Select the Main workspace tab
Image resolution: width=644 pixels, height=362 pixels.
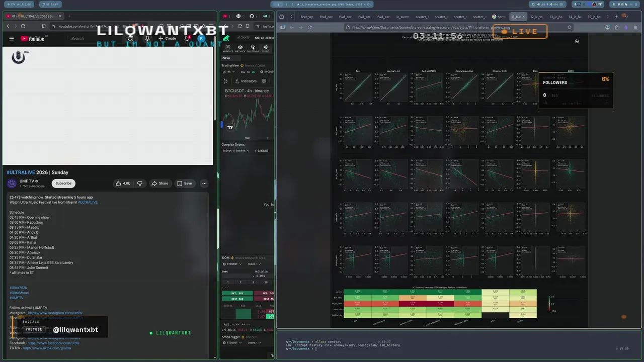click(226, 58)
